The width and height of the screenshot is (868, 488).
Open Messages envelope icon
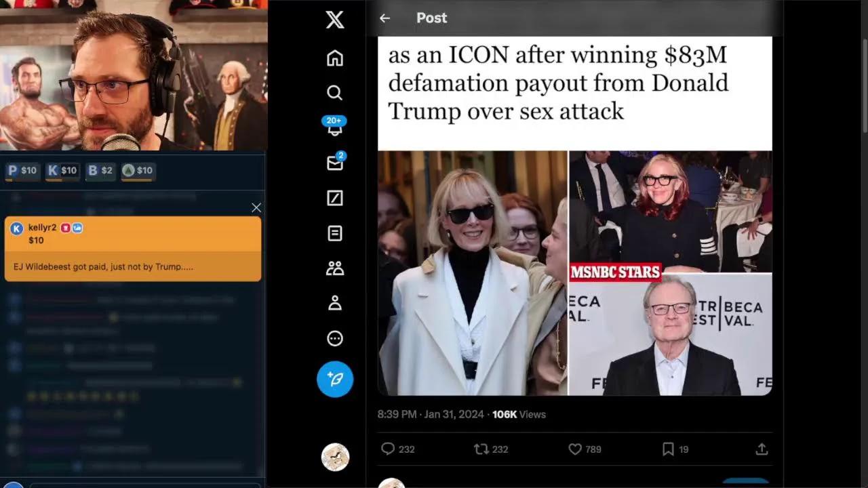coord(335,162)
